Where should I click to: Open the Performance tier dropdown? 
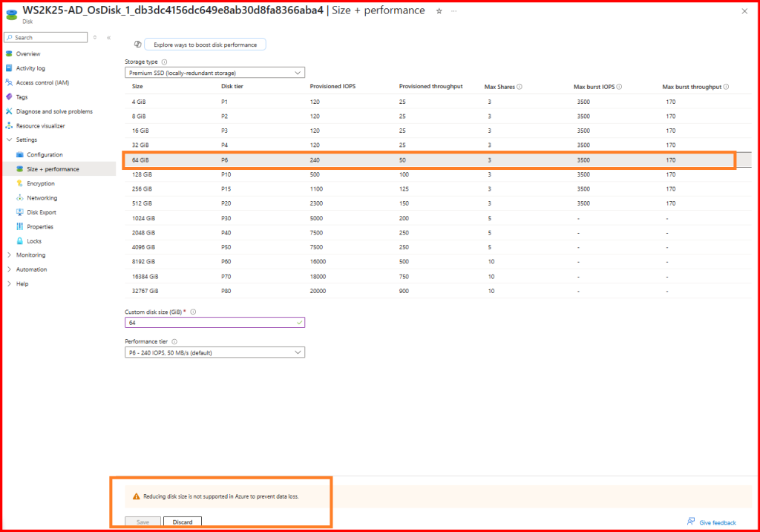(x=214, y=352)
